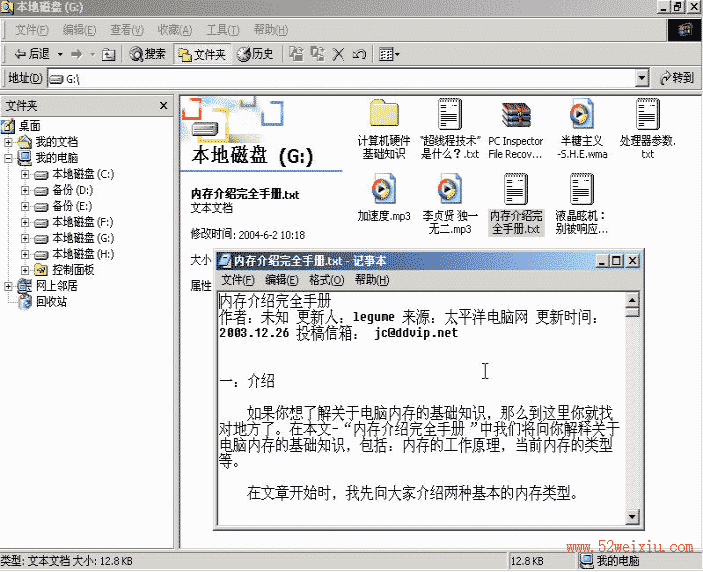Expand Local Disk (F:) tree node
Screen dimensions: 703x572
tap(25, 222)
